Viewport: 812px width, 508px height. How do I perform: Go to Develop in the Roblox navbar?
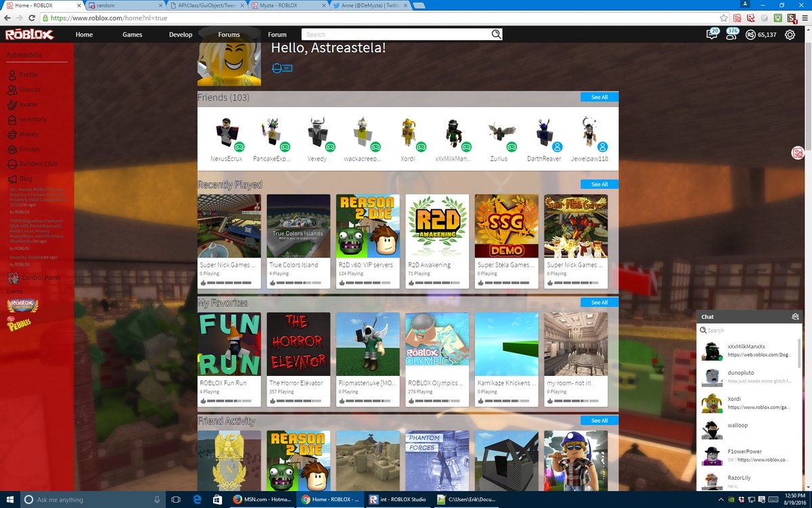(181, 35)
